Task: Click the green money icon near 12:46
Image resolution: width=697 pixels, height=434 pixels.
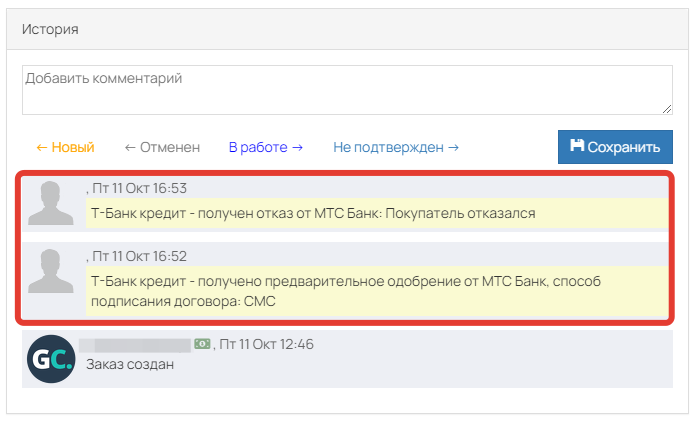Action: pos(202,344)
